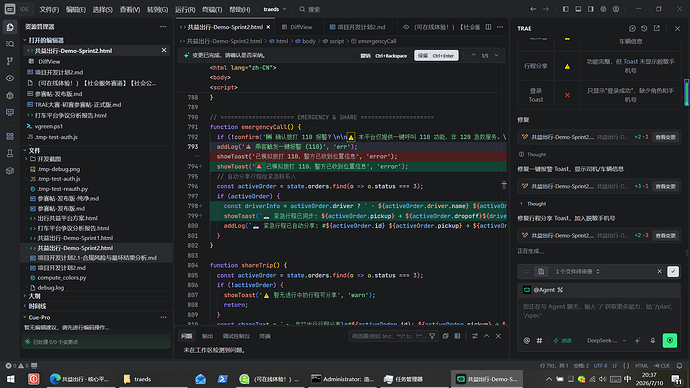Dismiss the pending file review bar
690x388 pixels.
pyautogui.click(x=659, y=271)
